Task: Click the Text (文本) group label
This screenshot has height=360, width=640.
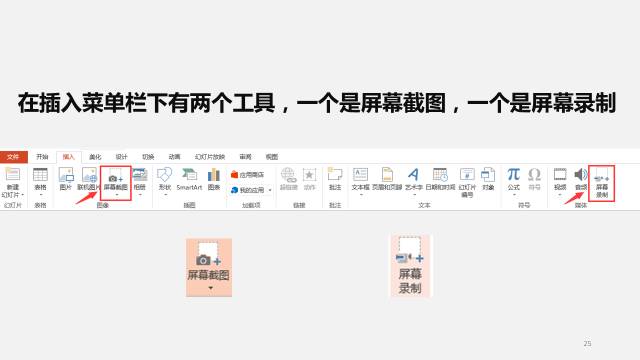Action: (424, 205)
